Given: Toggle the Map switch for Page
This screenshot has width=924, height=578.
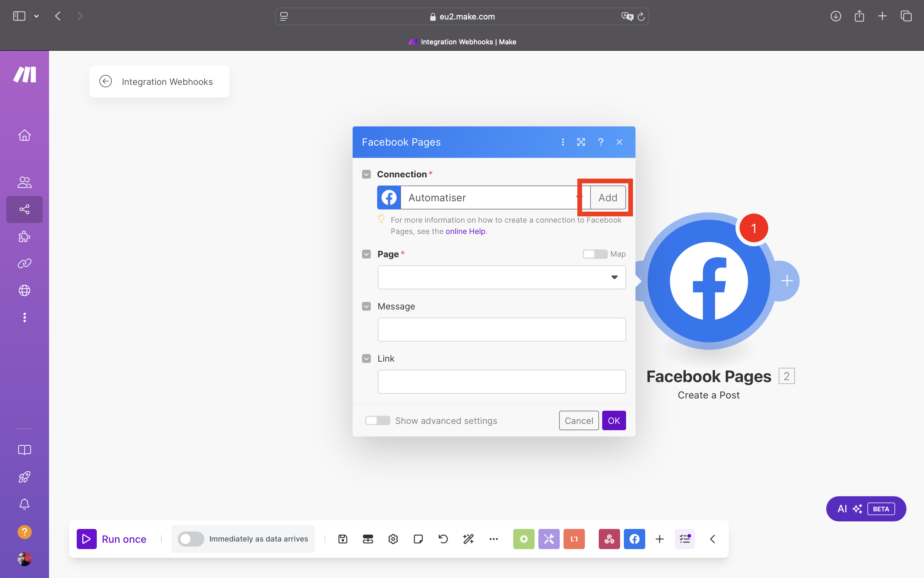Looking at the screenshot, I should [x=595, y=254].
